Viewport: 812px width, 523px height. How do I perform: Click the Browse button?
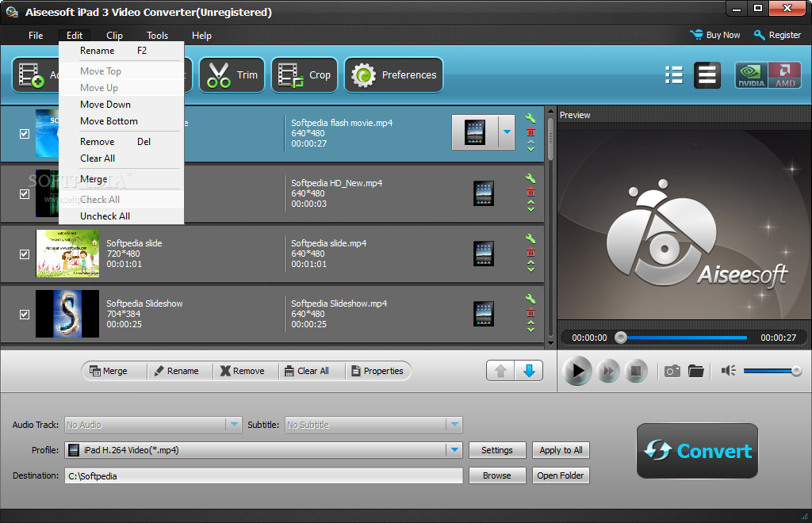(497, 475)
